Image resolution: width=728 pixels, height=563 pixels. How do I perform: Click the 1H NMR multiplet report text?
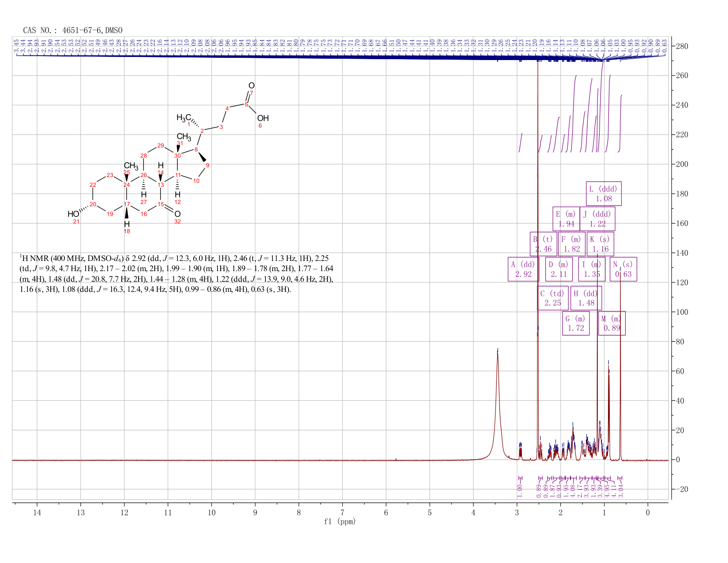pos(176,274)
